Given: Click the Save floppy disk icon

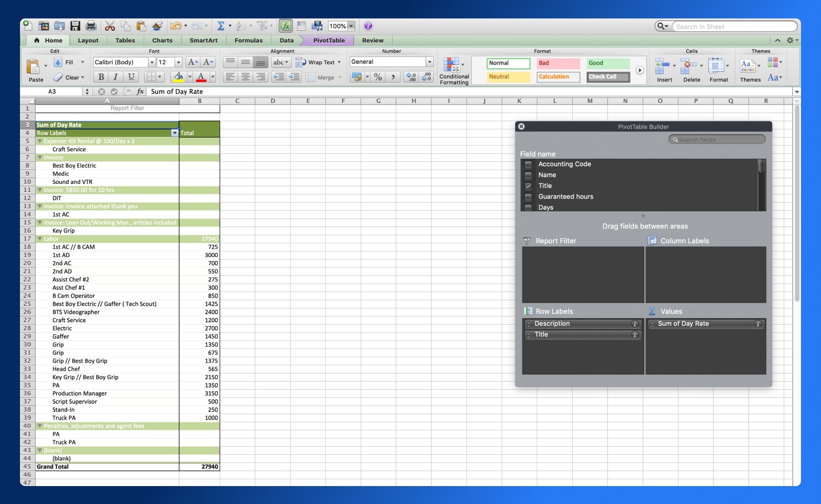Looking at the screenshot, I should [x=75, y=26].
